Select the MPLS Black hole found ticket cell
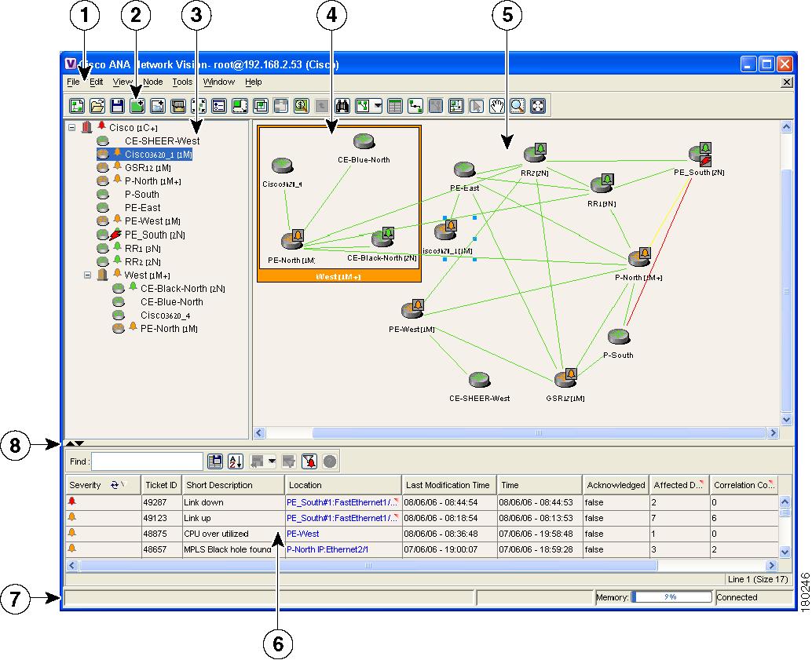 pyautogui.click(x=233, y=549)
